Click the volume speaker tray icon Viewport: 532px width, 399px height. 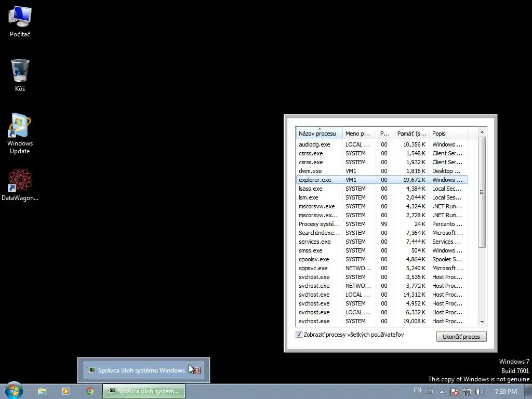[x=479, y=392]
